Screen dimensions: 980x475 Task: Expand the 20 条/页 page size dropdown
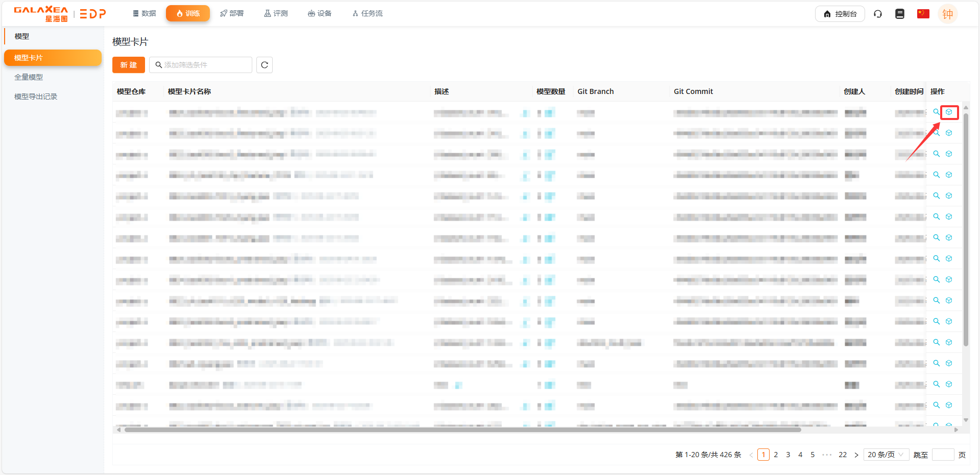tap(886, 455)
